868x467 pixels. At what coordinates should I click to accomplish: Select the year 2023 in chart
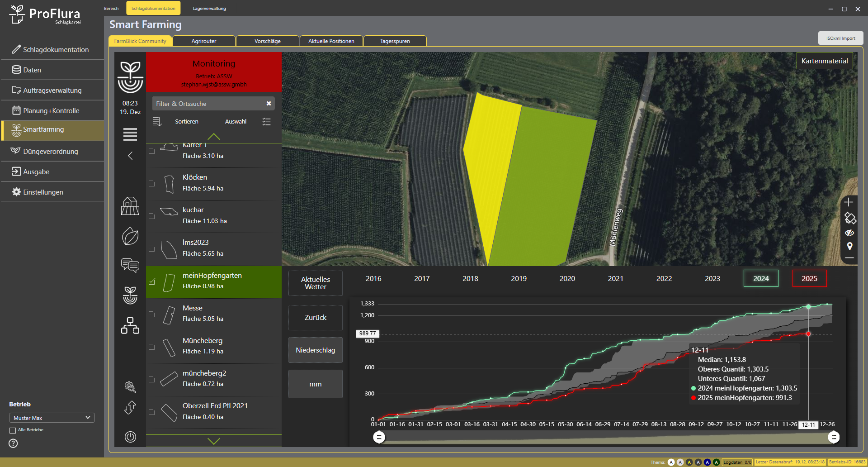coord(712,279)
